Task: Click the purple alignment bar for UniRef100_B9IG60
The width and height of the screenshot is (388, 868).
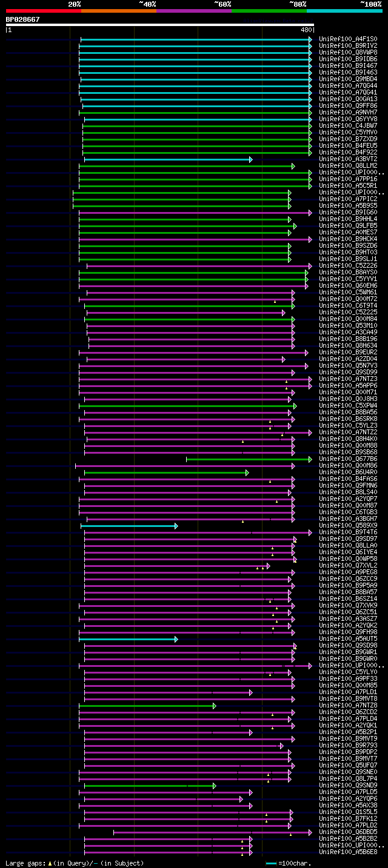Action: coord(195,213)
